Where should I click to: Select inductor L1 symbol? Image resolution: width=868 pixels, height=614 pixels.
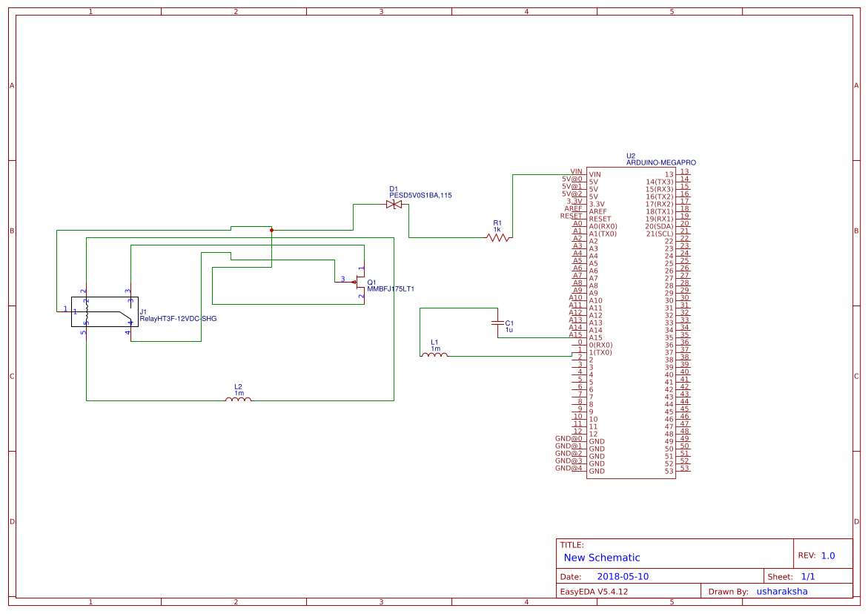click(x=433, y=356)
